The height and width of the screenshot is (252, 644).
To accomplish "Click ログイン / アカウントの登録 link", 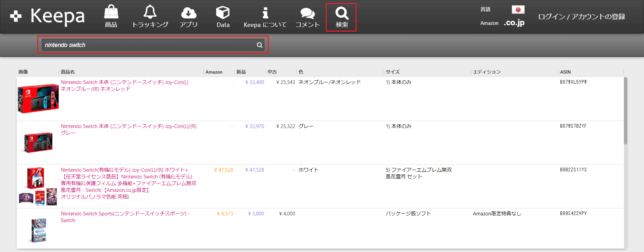I will pyautogui.click(x=581, y=17).
